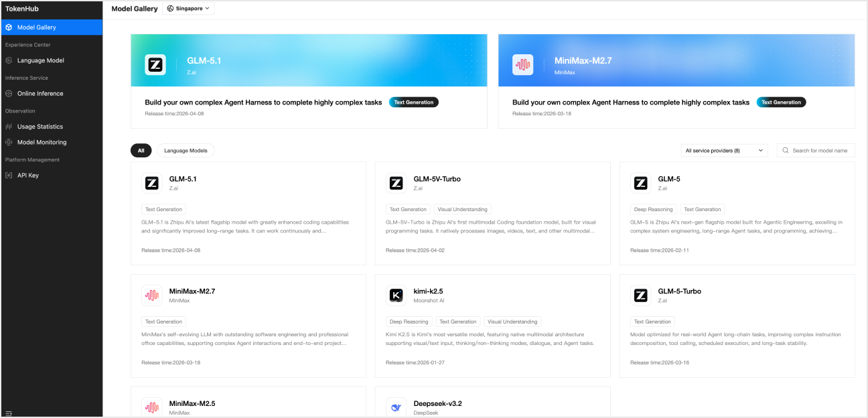This screenshot has height=418, width=868.
Task: Click the Text Generation tag on the GLM-5.1 card
Action: click(x=164, y=210)
